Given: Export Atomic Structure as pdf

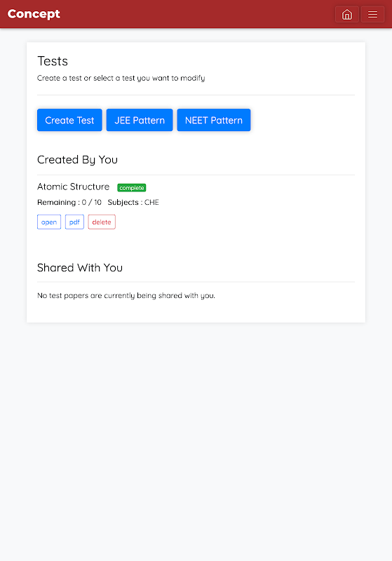Looking at the screenshot, I should coord(74,222).
